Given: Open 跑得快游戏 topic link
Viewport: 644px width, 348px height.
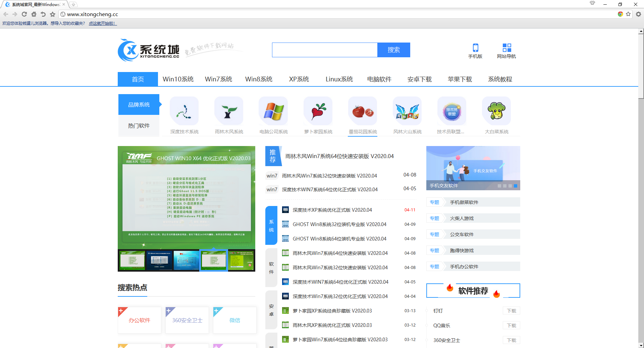Looking at the screenshot, I should click(462, 251).
